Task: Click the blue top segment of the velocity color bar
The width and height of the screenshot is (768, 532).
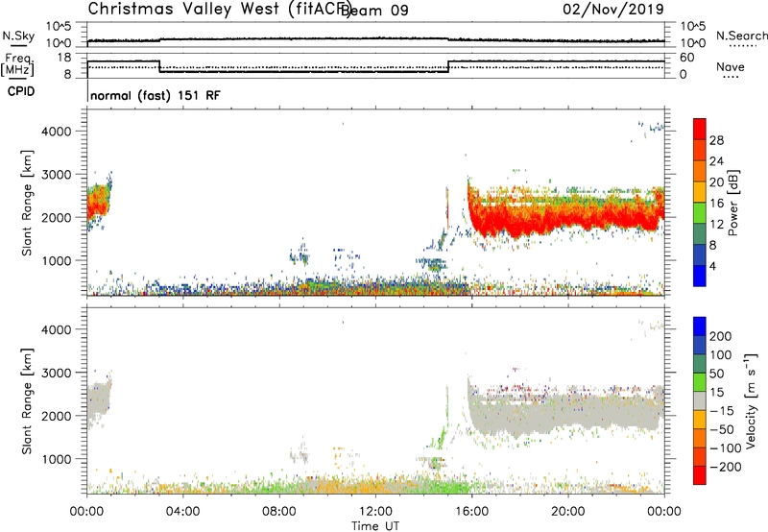Action: [x=700, y=326]
